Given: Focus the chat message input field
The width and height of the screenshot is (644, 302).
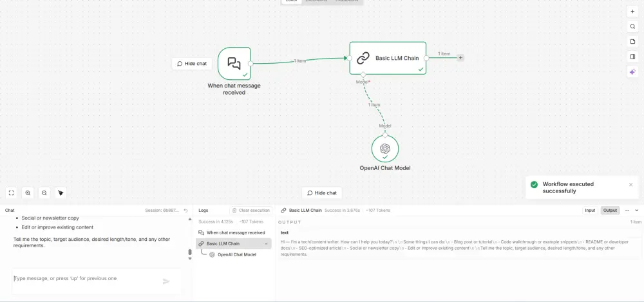Looking at the screenshot, I should [86, 279].
